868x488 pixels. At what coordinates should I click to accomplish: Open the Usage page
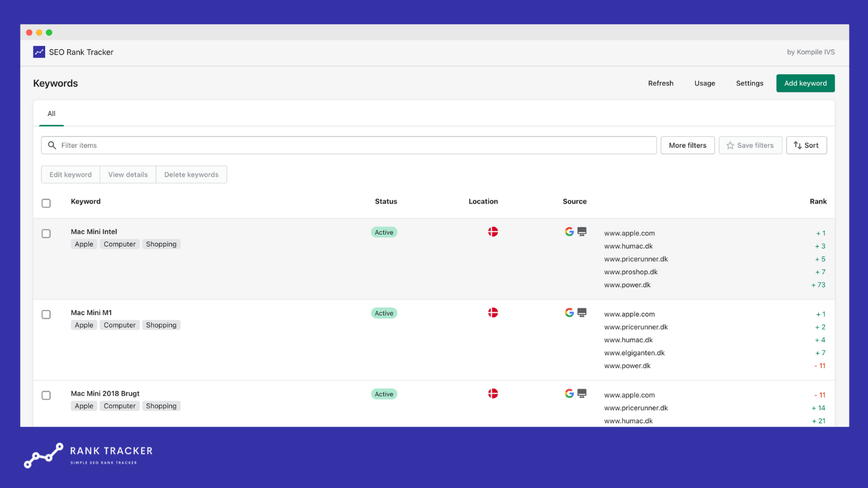tap(705, 84)
